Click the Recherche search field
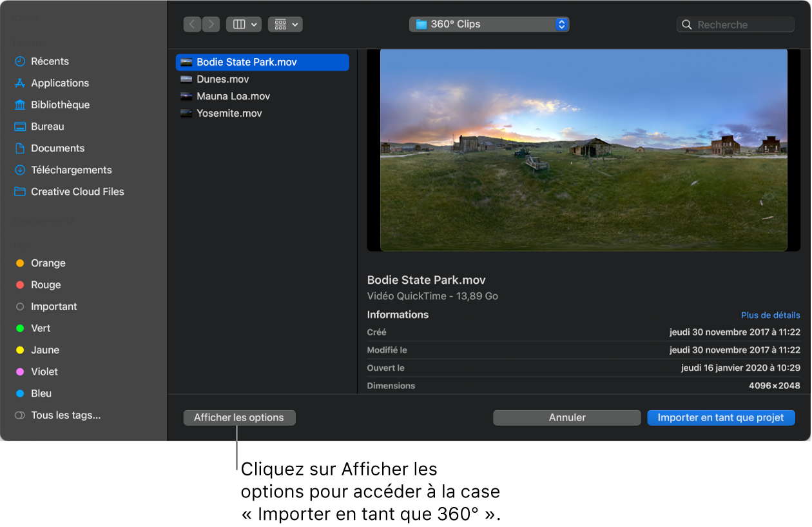The height and width of the screenshot is (527, 812). click(735, 24)
